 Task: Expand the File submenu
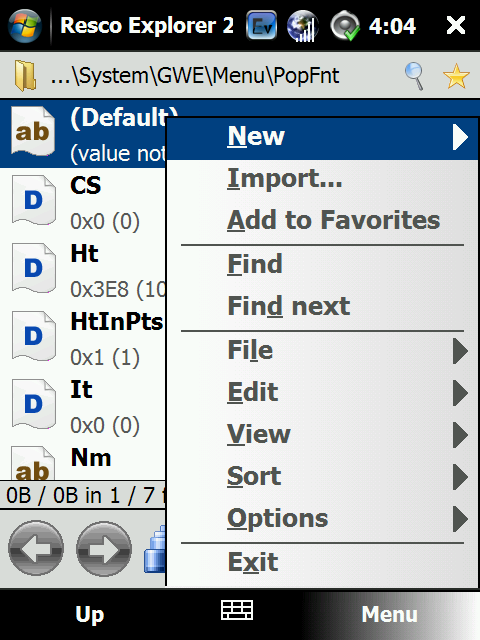click(x=322, y=351)
